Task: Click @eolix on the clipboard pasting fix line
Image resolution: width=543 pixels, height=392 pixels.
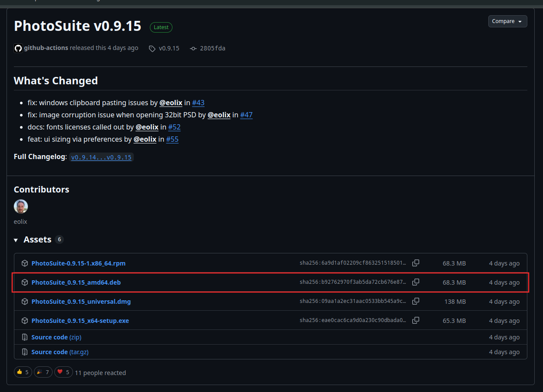Action: click(171, 103)
